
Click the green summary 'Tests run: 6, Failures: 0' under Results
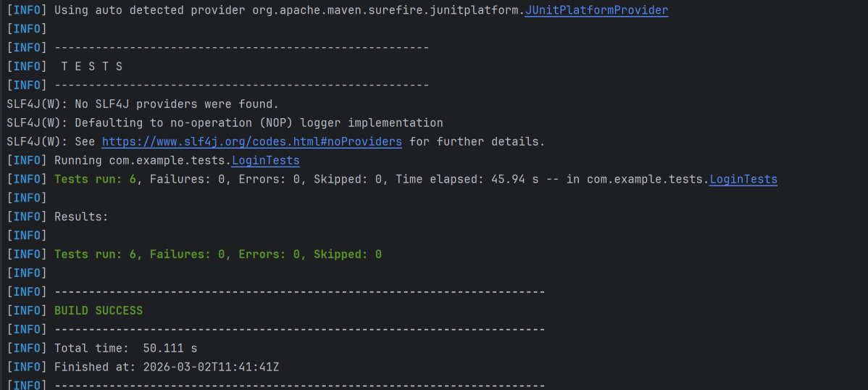(x=217, y=254)
